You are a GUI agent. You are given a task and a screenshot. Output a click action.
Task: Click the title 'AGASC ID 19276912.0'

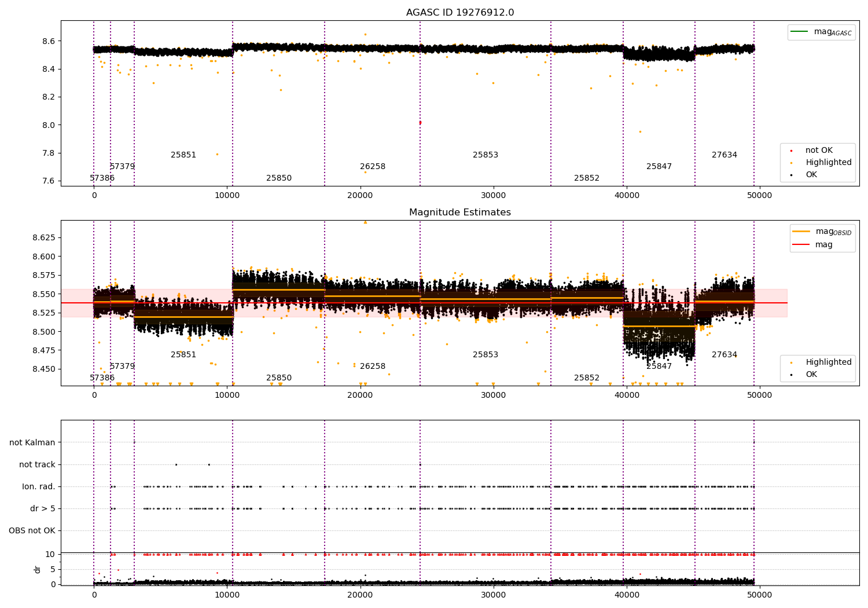tap(460, 13)
